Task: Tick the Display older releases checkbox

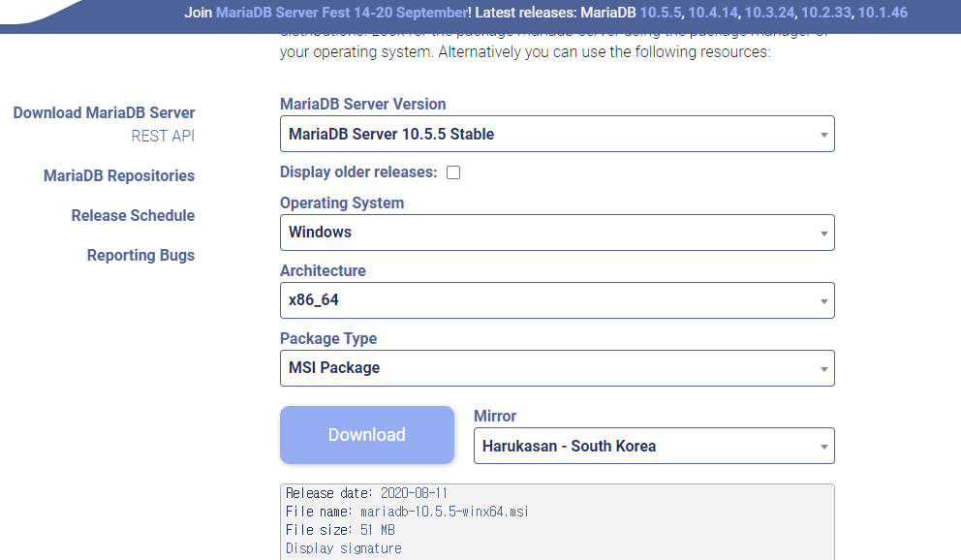Action: coord(453,172)
